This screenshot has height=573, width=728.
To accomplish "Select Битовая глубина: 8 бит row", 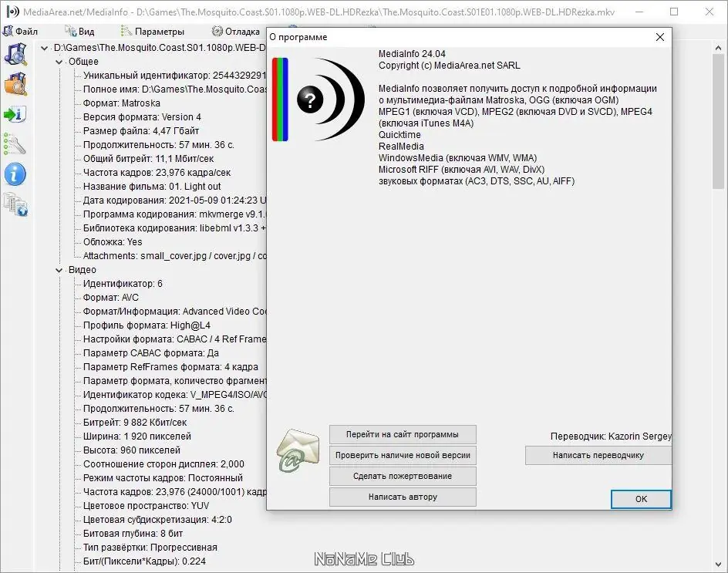I will point(133,534).
